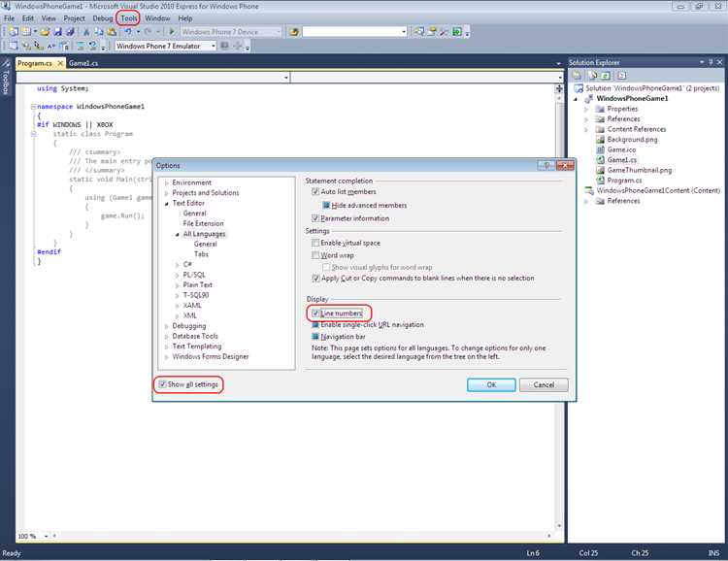Toggle Apply Cut or Copy to blank lines
728x561 pixels.
(315, 278)
